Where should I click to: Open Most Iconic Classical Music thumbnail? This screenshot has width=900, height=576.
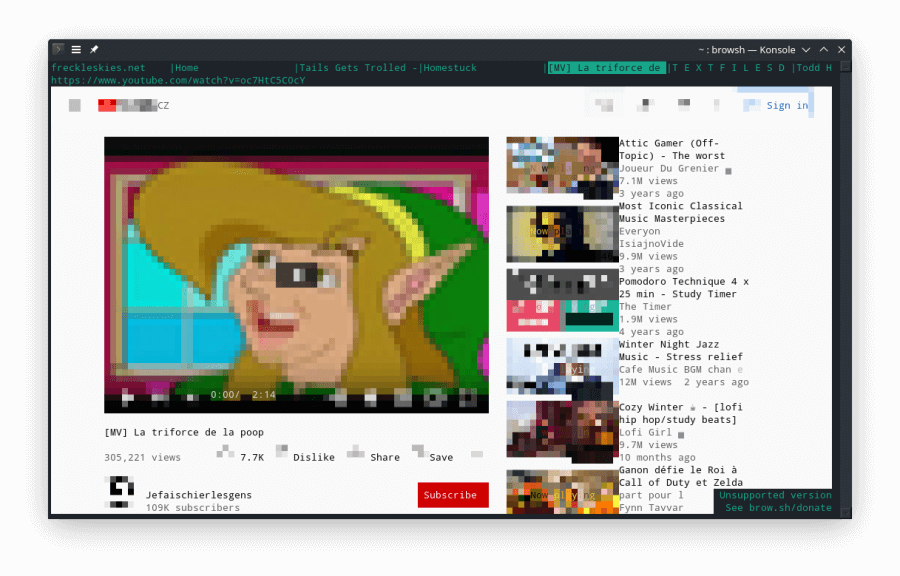[562, 234]
